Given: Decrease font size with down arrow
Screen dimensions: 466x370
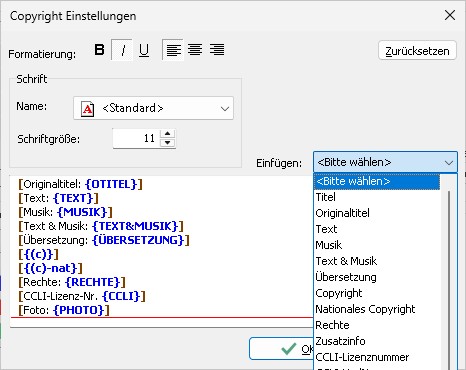Looking at the screenshot, I should tap(167, 143).
